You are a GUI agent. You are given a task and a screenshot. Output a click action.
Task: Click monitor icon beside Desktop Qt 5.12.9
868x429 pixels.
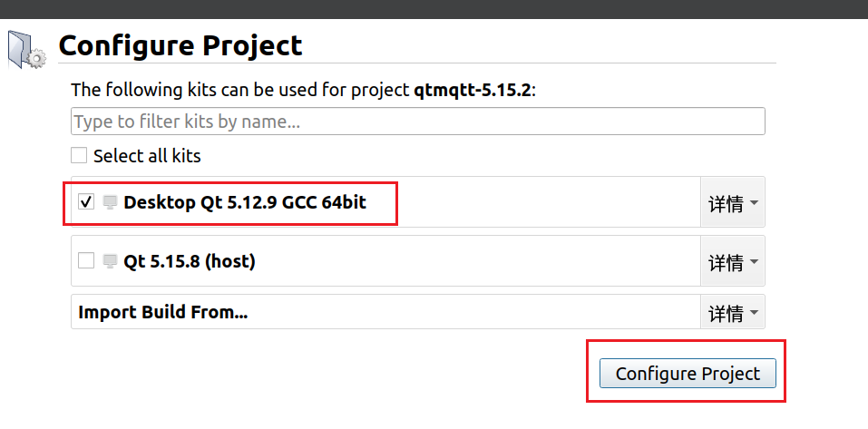point(110,202)
